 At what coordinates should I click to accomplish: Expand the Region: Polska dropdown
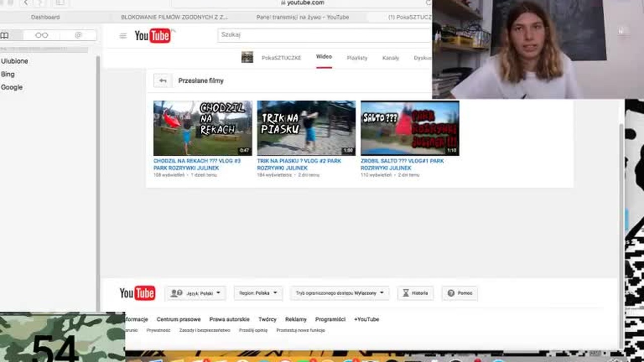tap(258, 293)
